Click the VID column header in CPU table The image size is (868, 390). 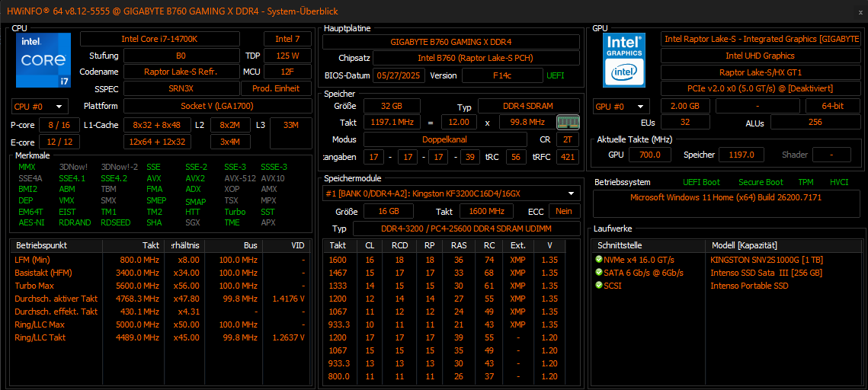pyautogui.click(x=287, y=245)
